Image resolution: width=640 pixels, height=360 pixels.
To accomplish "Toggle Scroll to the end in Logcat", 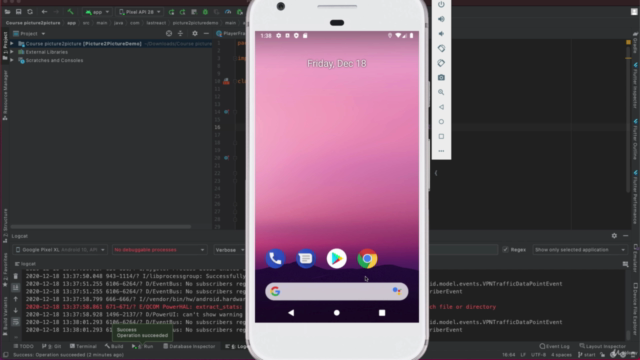I will [16, 287].
